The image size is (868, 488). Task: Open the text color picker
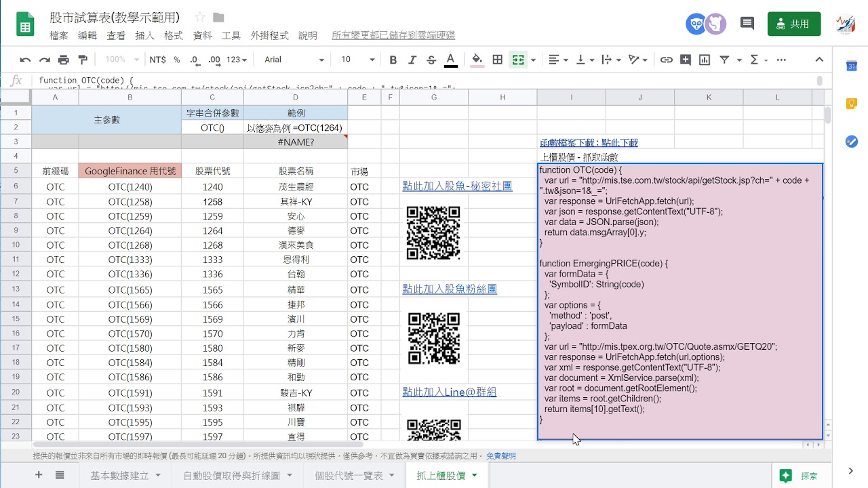[450, 60]
